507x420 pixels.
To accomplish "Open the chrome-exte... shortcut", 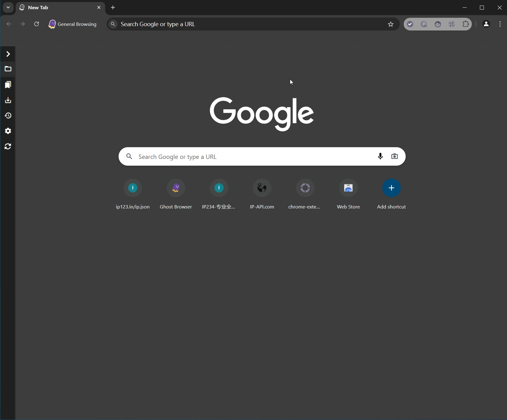I will point(305,194).
